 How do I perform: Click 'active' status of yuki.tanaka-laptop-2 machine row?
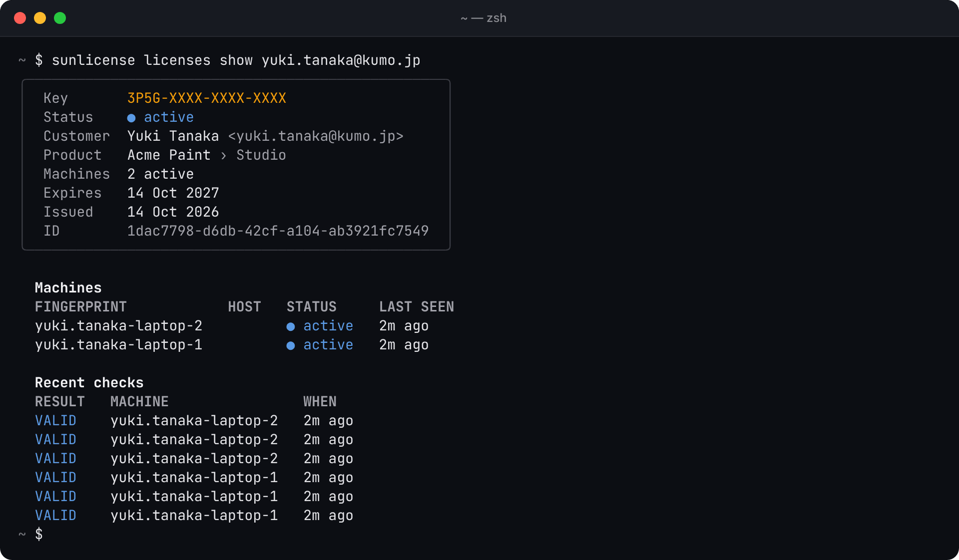pyautogui.click(x=328, y=326)
